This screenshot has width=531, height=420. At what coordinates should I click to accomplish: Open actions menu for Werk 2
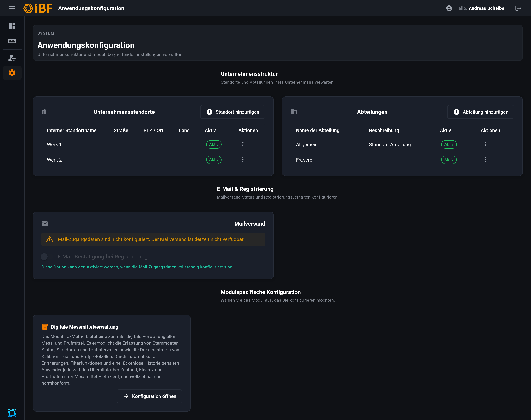(243, 160)
